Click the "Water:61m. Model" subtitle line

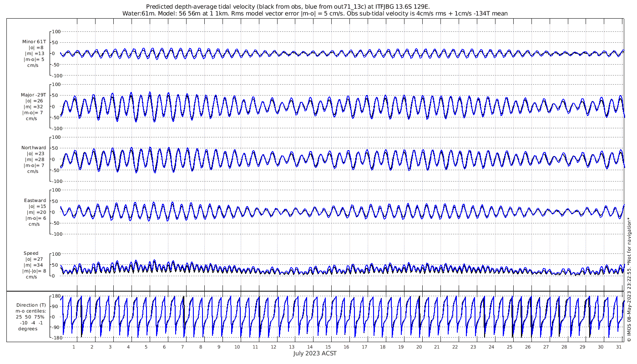tap(315, 14)
